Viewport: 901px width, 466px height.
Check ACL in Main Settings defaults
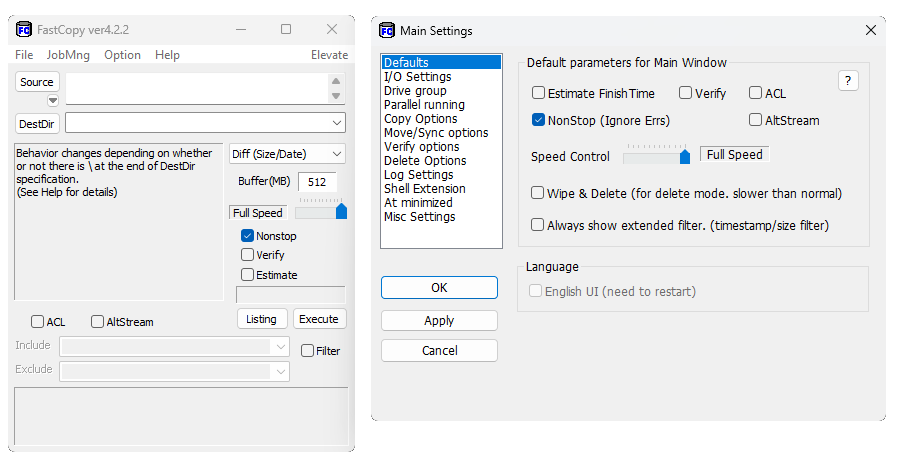pyautogui.click(x=756, y=93)
